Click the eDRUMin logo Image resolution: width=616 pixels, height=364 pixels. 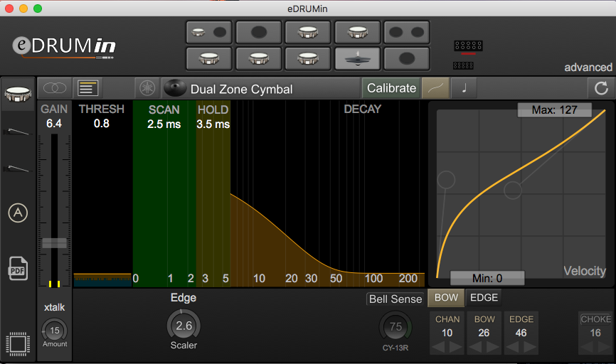(x=64, y=46)
